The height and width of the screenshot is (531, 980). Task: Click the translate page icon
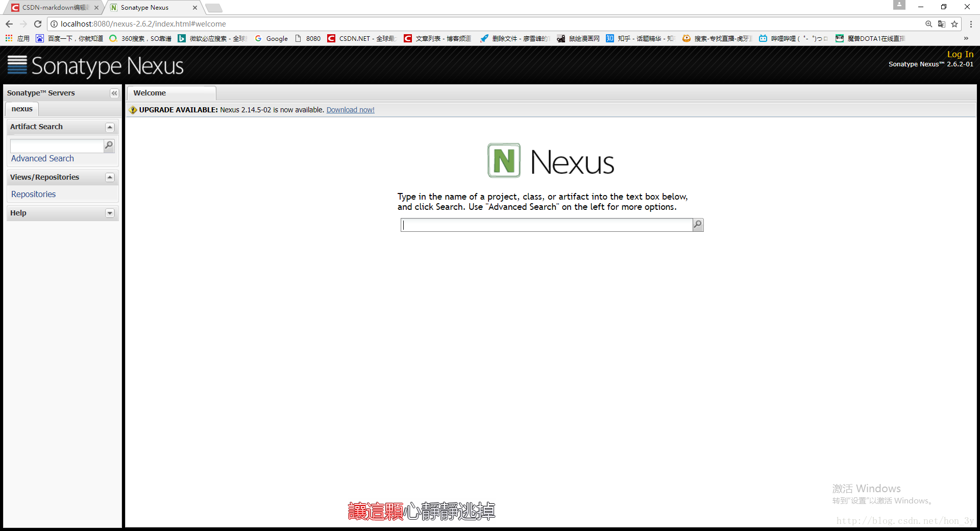point(942,24)
